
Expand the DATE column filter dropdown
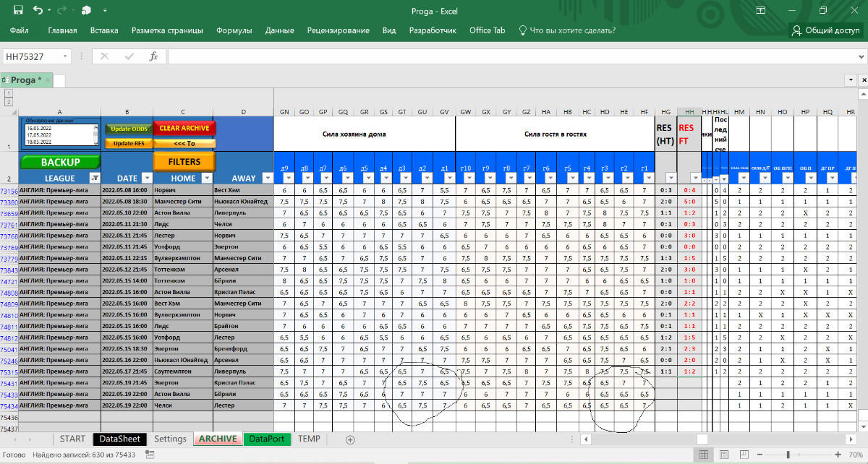147,178
